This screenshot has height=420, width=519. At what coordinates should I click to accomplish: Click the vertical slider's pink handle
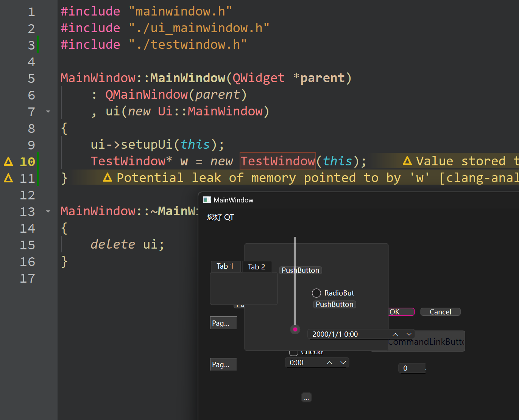295,329
